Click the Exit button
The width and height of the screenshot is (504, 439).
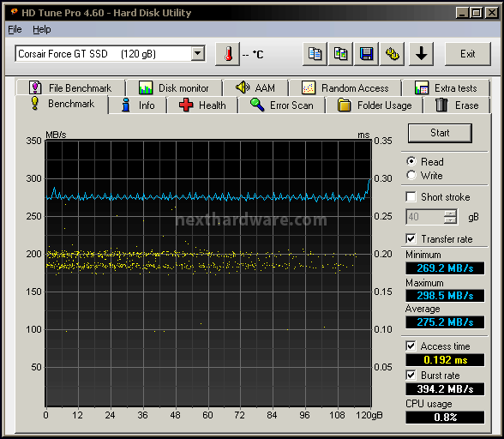468,54
